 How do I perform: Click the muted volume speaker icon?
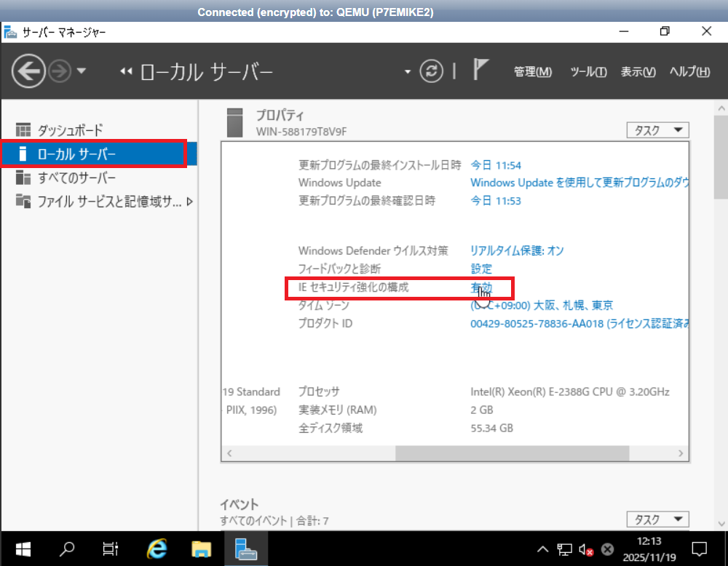click(586, 549)
